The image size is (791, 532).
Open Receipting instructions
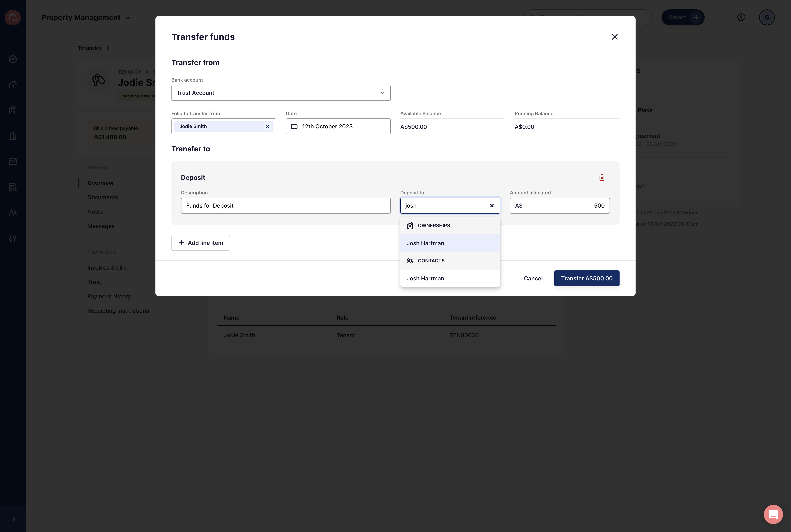point(118,311)
